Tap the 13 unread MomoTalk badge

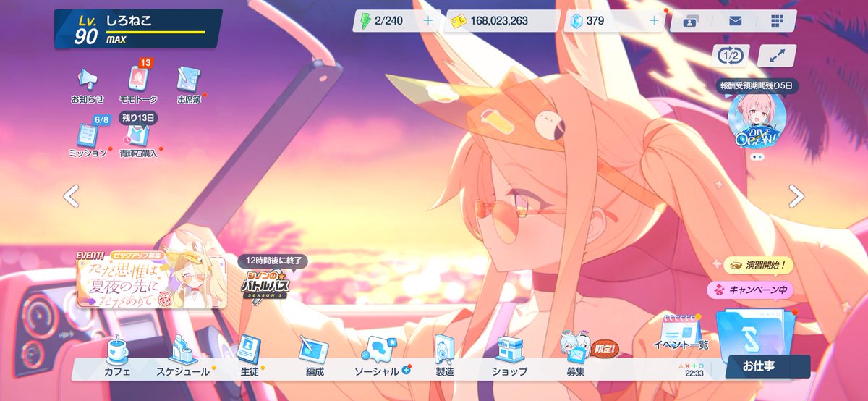pos(145,63)
